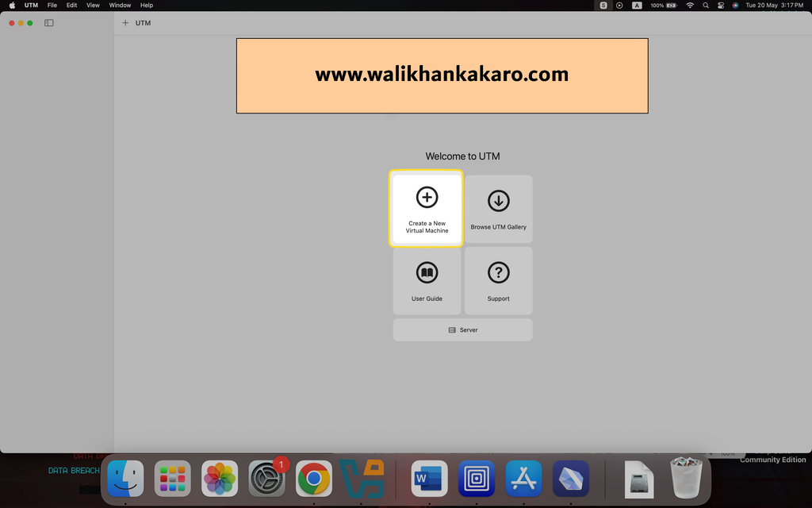Click the battery status indicator
The image size is (812, 508).
[664, 6]
